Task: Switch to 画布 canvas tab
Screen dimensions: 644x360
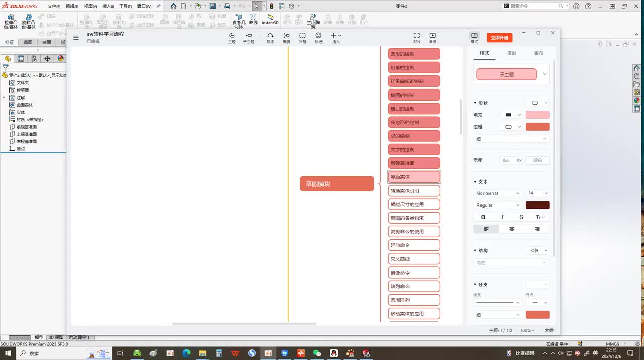Action: tap(538, 53)
